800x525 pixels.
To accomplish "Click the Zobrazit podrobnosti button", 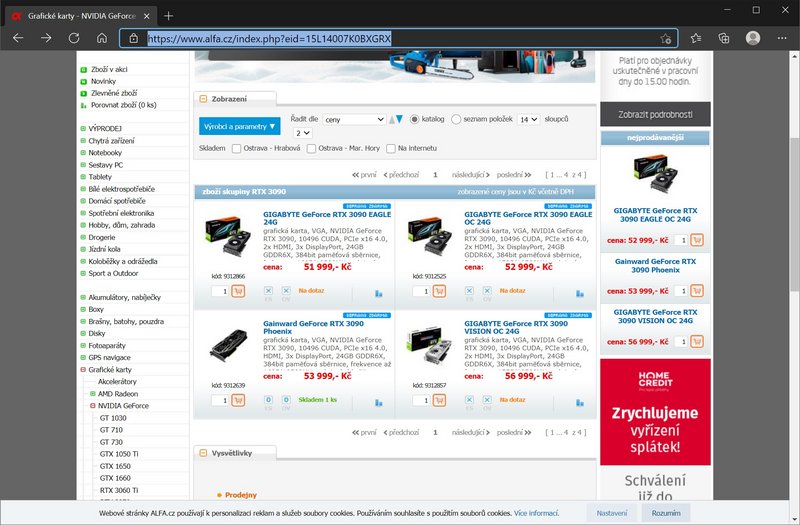I will coord(655,114).
